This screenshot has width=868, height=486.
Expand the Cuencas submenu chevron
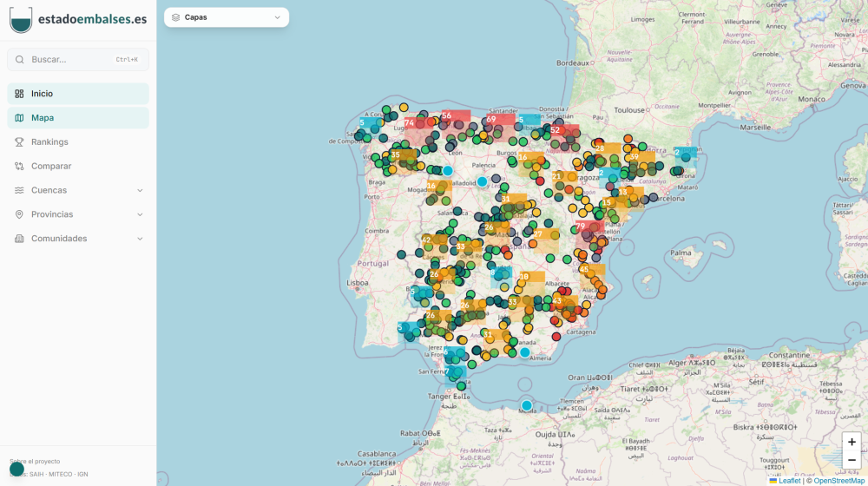click(x=140, y=190)
